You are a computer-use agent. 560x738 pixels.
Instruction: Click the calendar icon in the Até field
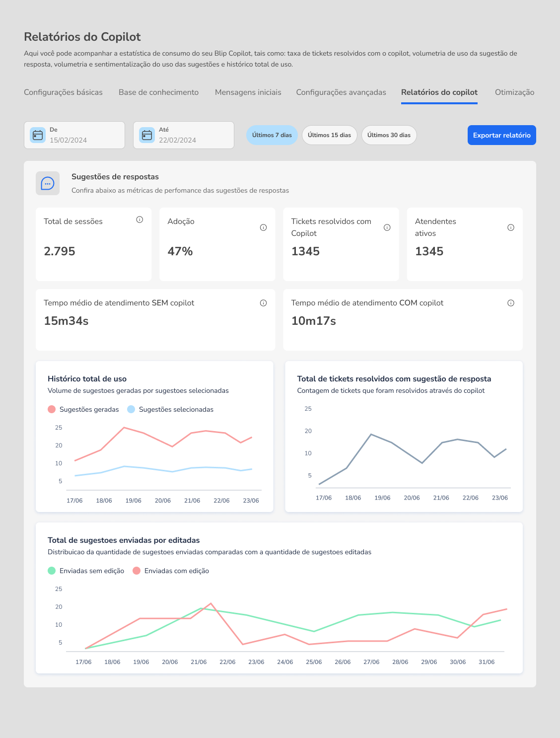click(x=147, y=135)
